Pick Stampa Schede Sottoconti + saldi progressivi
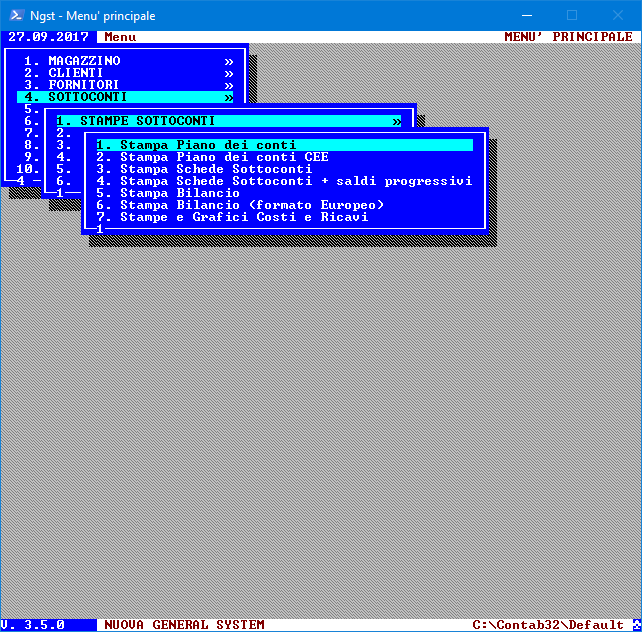Image resolution: width=642 pixels, height=632 pixels. pos(296,181)
